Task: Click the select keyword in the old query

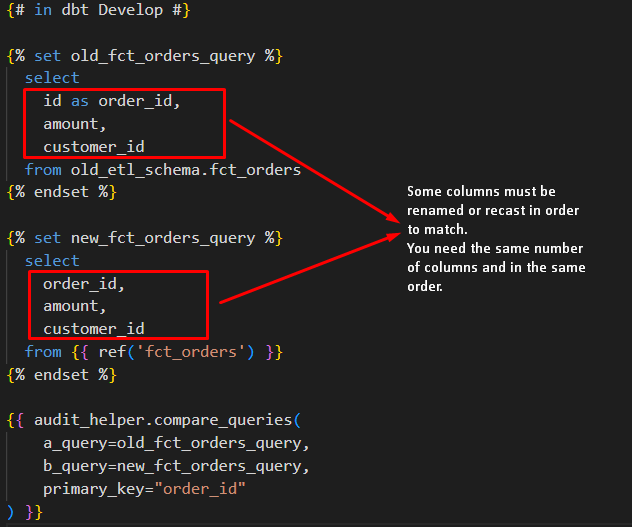Action: click(x=52, y=78)
